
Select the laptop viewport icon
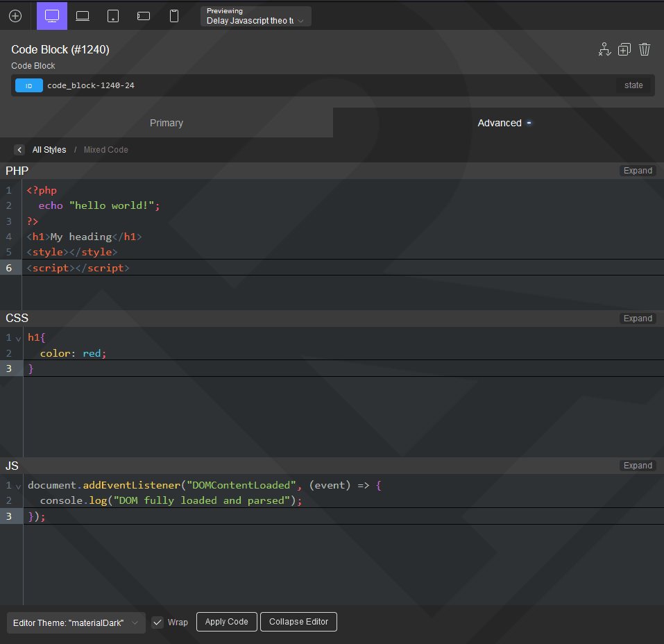[x=83, y=16]
